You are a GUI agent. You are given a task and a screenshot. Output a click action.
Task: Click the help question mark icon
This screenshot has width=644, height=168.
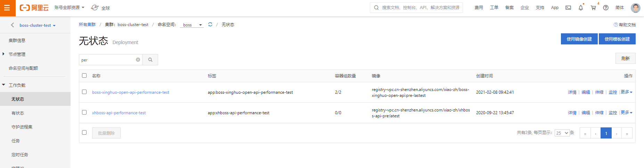click(x=606, y=8)
